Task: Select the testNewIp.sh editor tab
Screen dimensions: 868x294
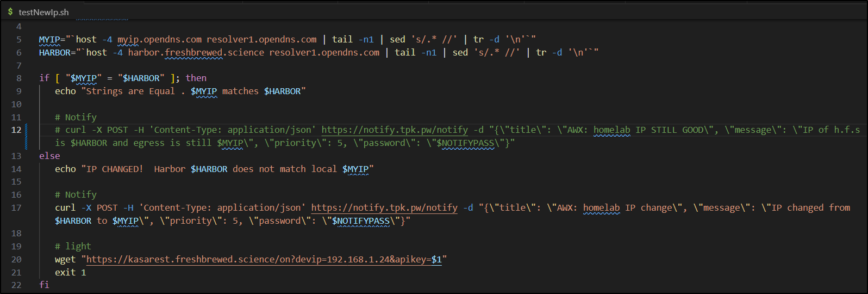Action: (x=43, y=12)
